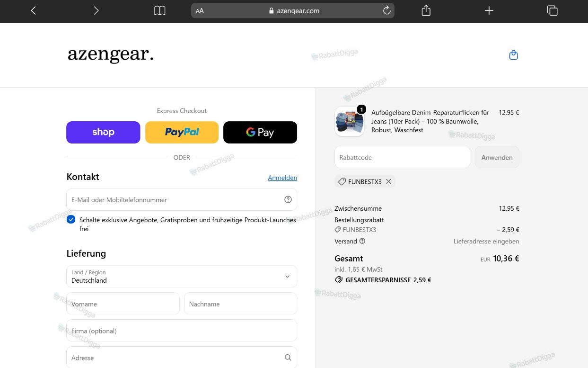This screenshot has height=368, width=588.
Task: Click the Firma (optional) field
Action: [x=182, y=331]
